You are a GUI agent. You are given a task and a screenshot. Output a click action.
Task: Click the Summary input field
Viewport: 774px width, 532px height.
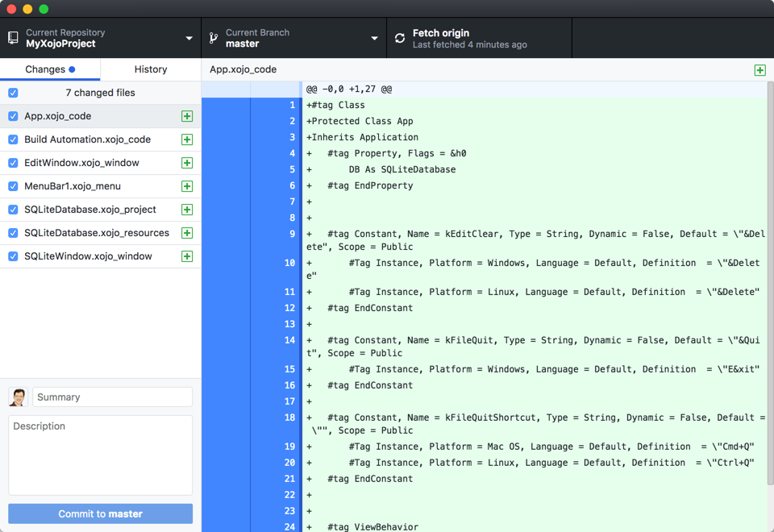112,397
